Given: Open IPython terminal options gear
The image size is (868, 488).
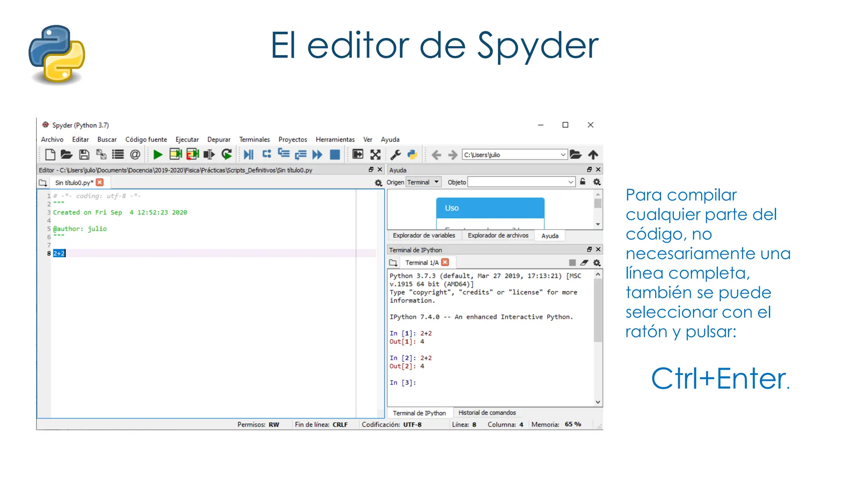Looking at the screenshot, I should point(597,263).
